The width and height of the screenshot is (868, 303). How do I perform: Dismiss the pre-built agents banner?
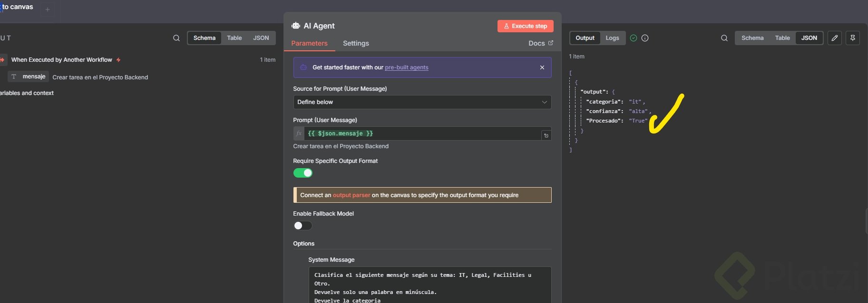(542, 67)
